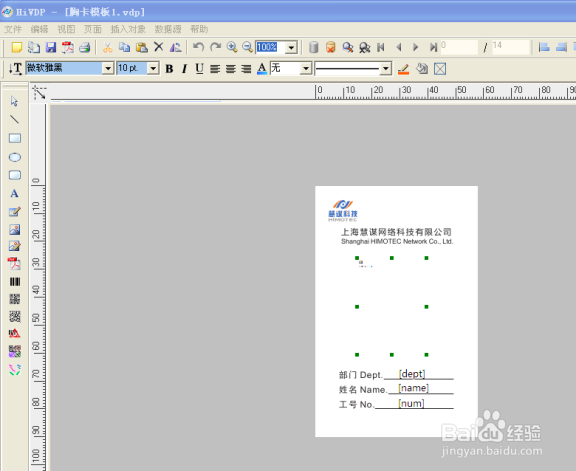The image size is (576, 471).
Task: Open the line style dropdown
Action: click(385, 68)
